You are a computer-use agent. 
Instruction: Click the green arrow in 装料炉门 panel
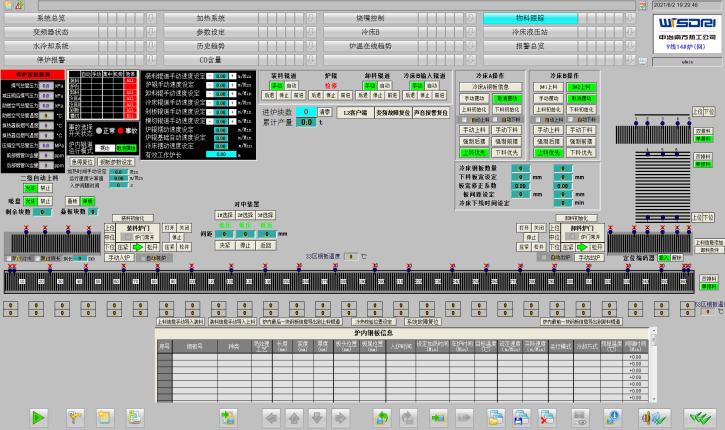[x=138, y=247]
